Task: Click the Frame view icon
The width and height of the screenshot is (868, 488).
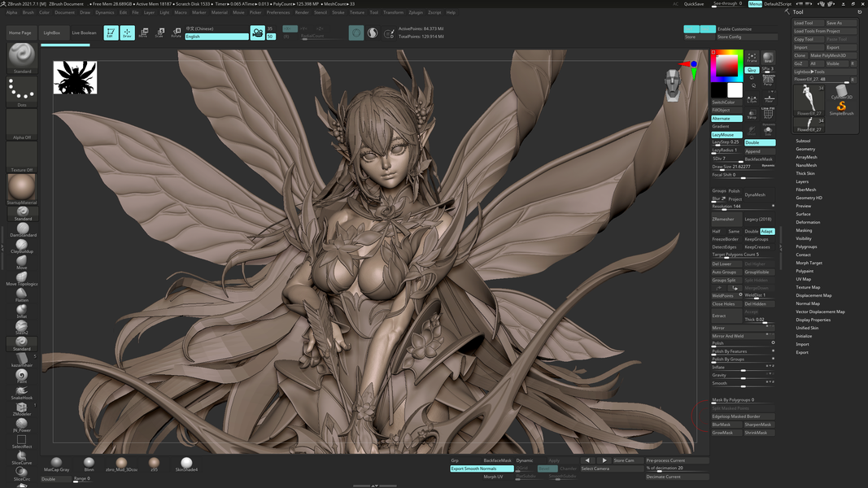Action: click(x=752, y=58)
